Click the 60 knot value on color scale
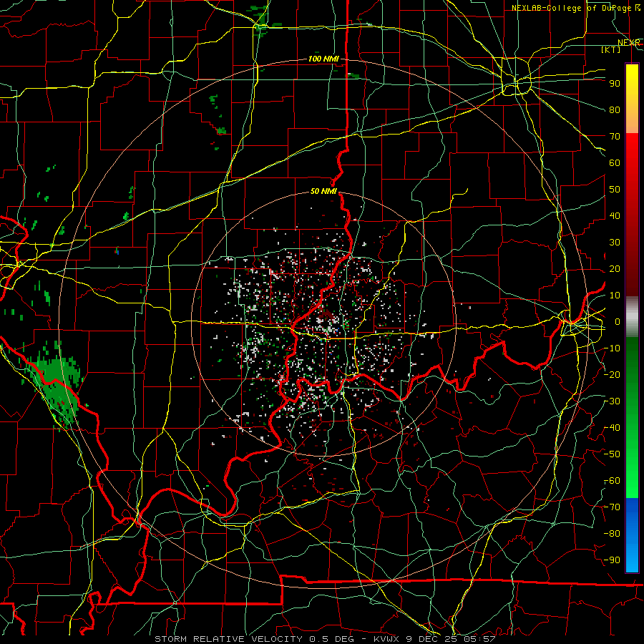The image size is (644, 644). coord(615,163)
